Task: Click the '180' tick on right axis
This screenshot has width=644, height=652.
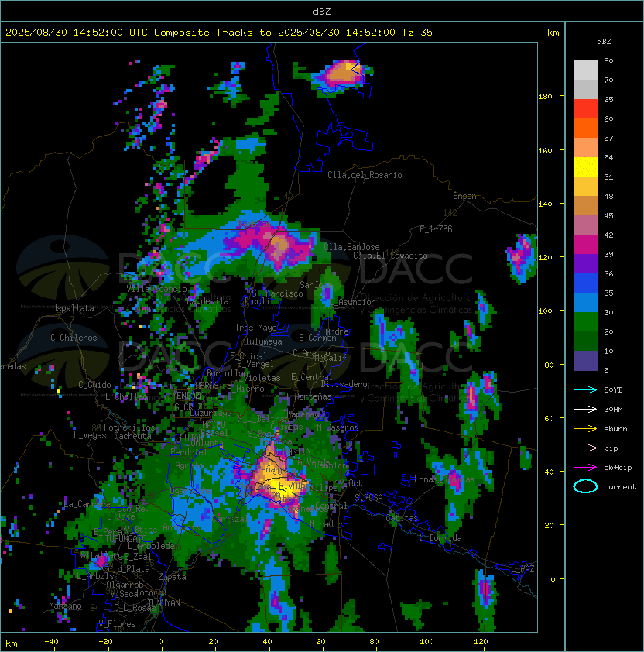Action: (x=545, y=97)
